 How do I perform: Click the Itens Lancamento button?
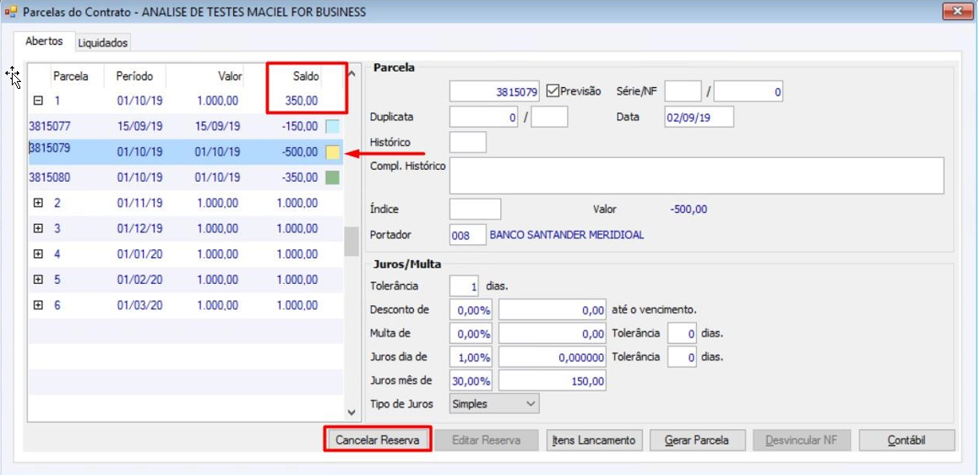coord(594,440)
